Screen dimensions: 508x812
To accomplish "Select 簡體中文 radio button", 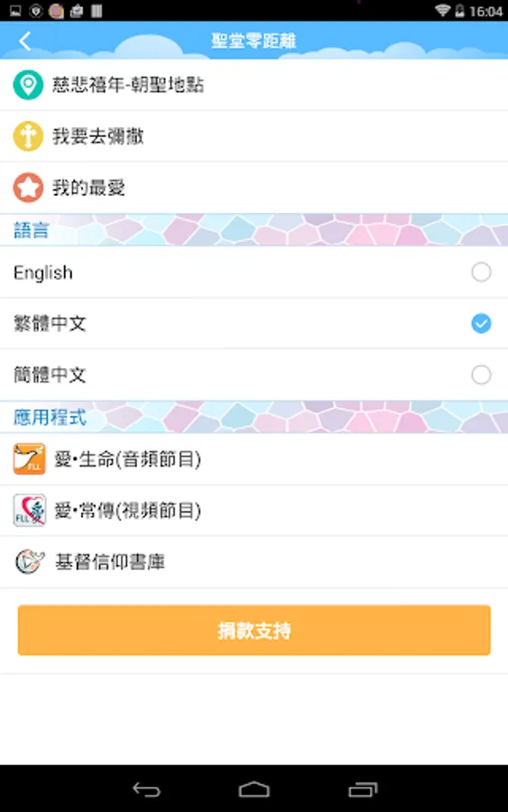I will point(481,374).
